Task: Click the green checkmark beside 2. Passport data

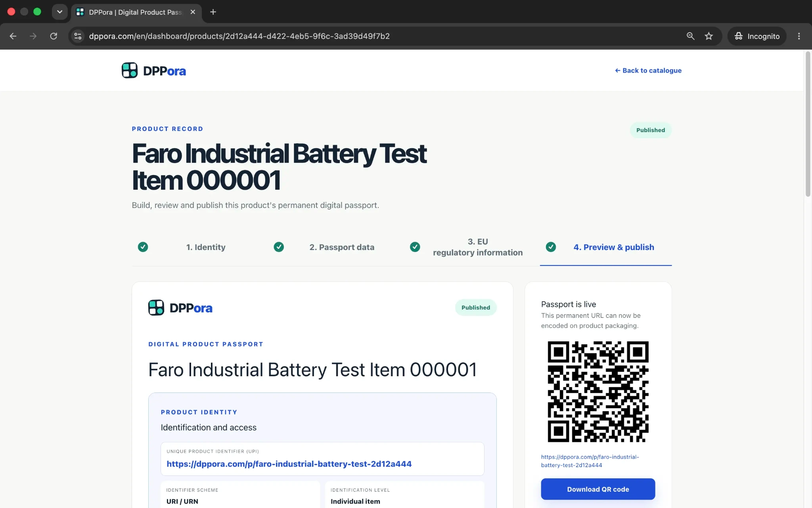Action: click(x=279, y=247)
